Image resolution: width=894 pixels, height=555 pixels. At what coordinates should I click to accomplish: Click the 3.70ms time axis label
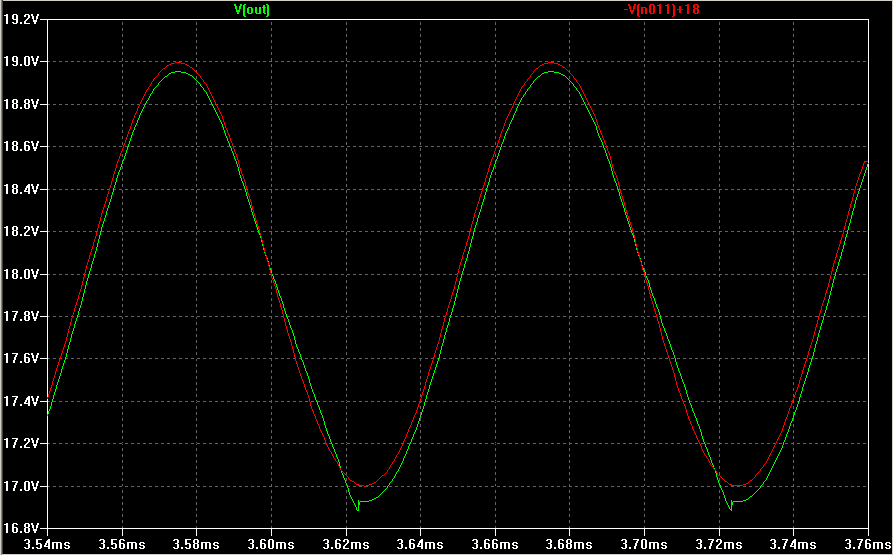point(644,544)
